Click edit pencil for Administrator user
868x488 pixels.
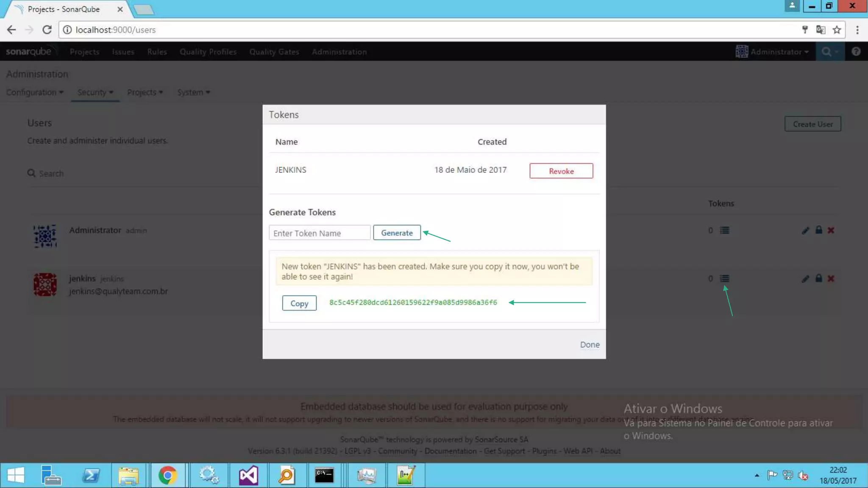pyautogui.click(x=805, y=230)
